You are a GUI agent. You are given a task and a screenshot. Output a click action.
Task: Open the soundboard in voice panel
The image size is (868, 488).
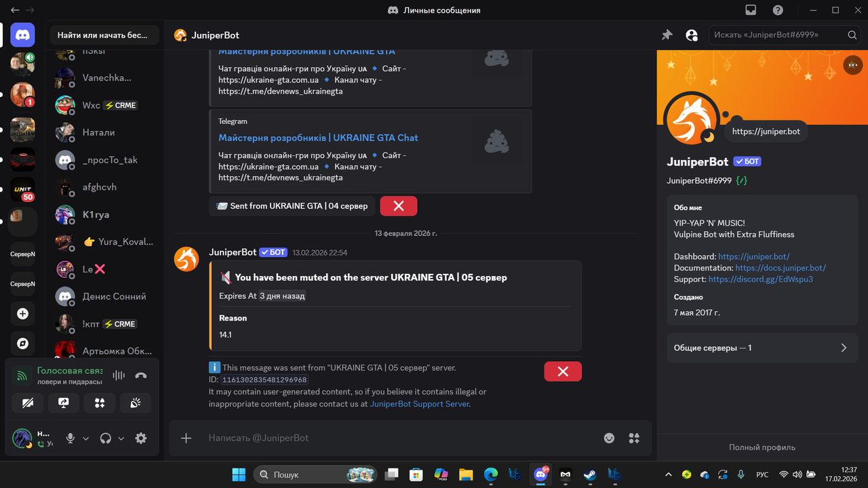click(x=136, y=403)
